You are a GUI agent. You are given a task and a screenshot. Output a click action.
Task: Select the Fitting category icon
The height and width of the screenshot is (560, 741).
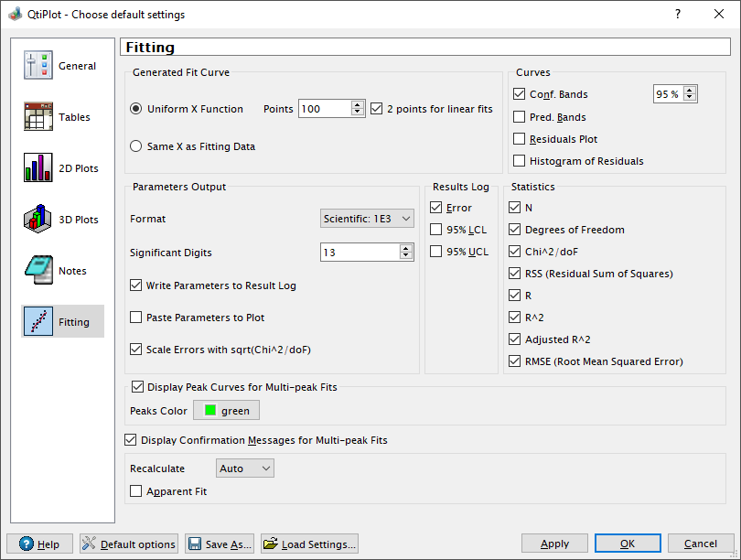[38, 322]
